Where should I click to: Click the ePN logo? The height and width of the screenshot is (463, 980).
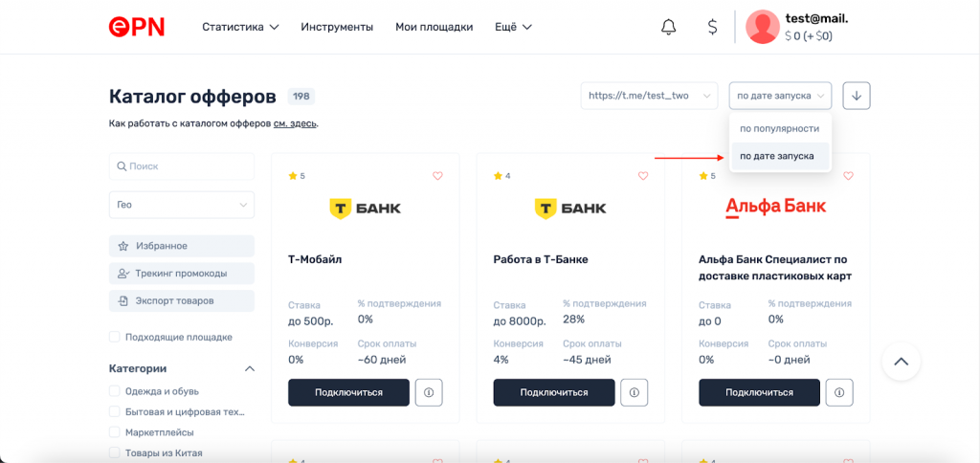(136, 27)
